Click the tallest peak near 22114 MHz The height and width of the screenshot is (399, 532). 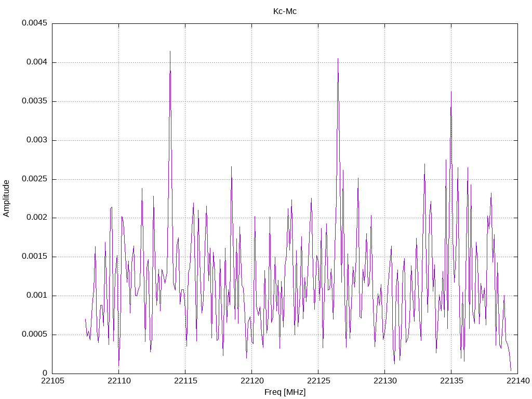pos(170,51)
